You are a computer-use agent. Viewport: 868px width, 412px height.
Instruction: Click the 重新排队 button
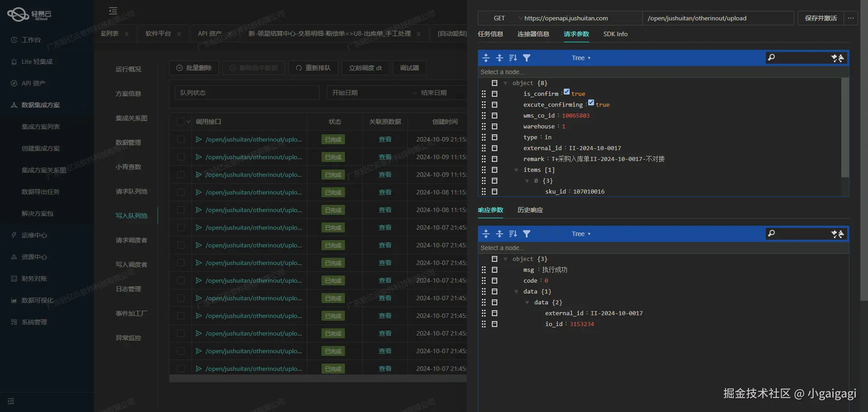coord(313,68)
